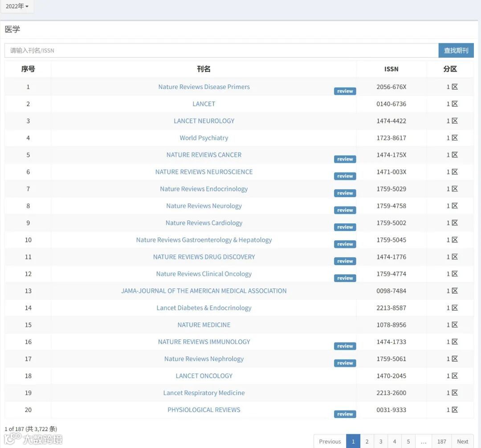Click the Previous pagination button
The image size is (481, 448).
(x=330, y=441)
